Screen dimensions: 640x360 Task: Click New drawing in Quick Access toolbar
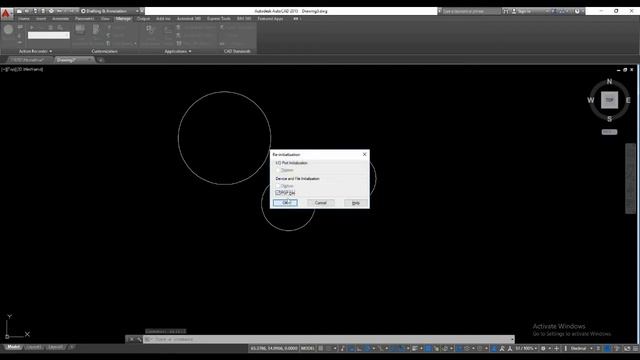pos(19,11)
